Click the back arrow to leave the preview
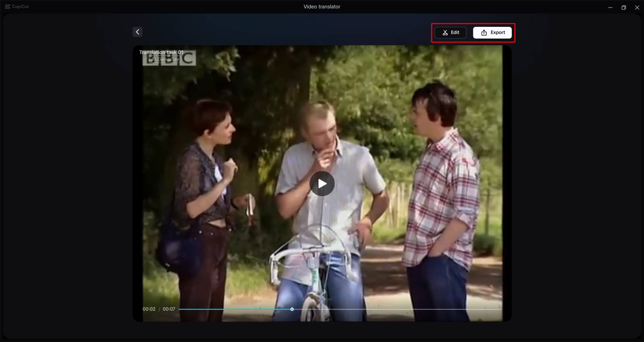Viewport: 644px width, 342px height. (x=137, y=32)
